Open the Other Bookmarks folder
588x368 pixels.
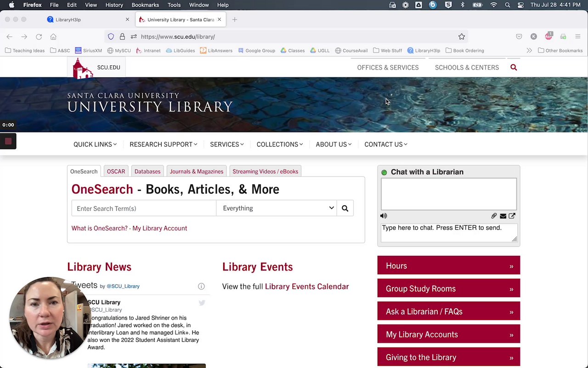pyautogui.click(x=560, y=51)
